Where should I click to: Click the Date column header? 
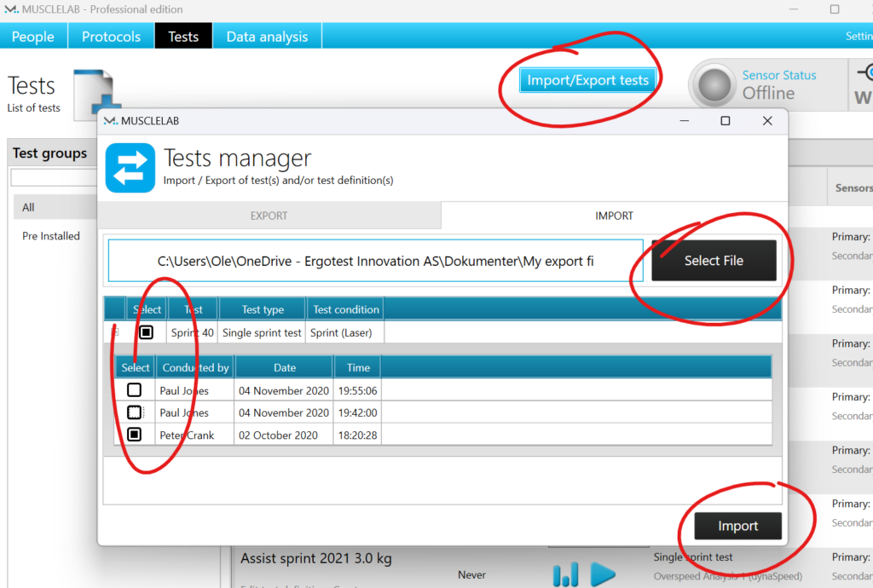coord(285,367)
